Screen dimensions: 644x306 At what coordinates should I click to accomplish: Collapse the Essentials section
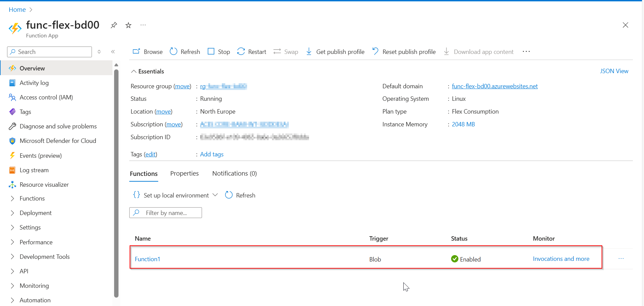click(147, 71)
